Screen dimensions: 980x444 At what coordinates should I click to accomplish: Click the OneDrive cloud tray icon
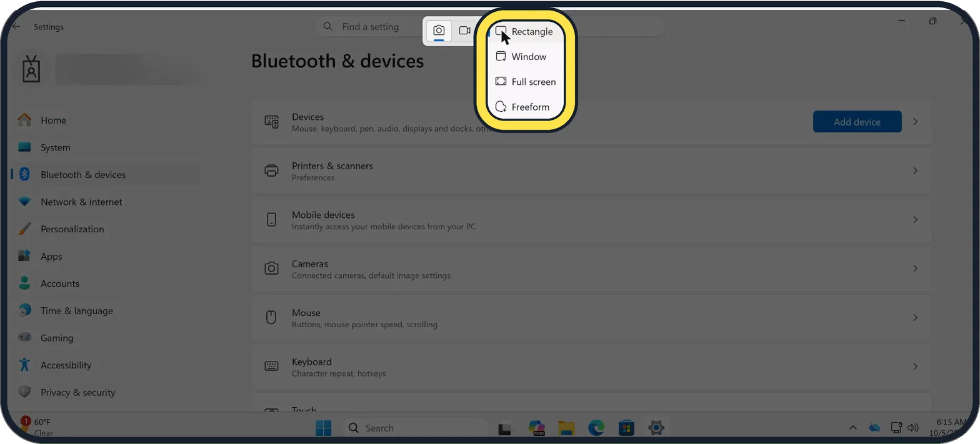(x=875, y=428)
